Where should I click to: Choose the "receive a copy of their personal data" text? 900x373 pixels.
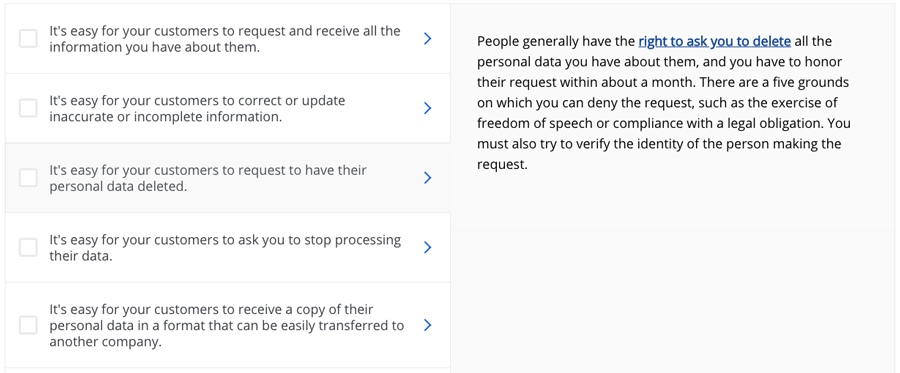coord(226,325)
